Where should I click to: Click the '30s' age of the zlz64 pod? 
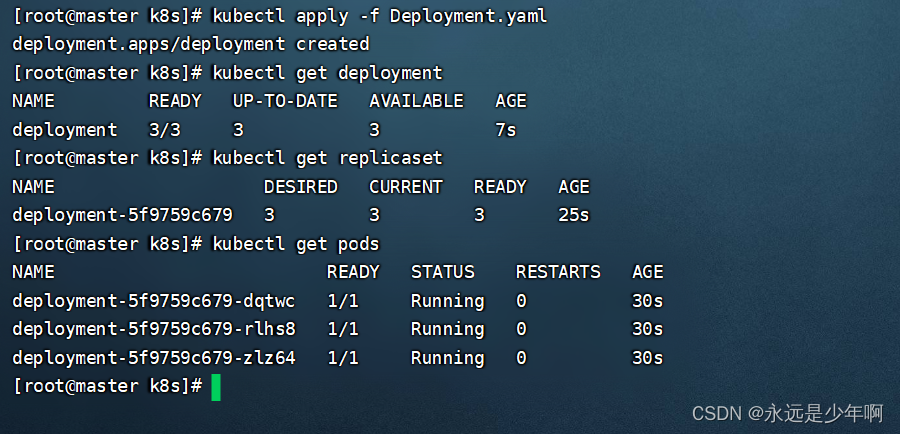coord(647,358)
